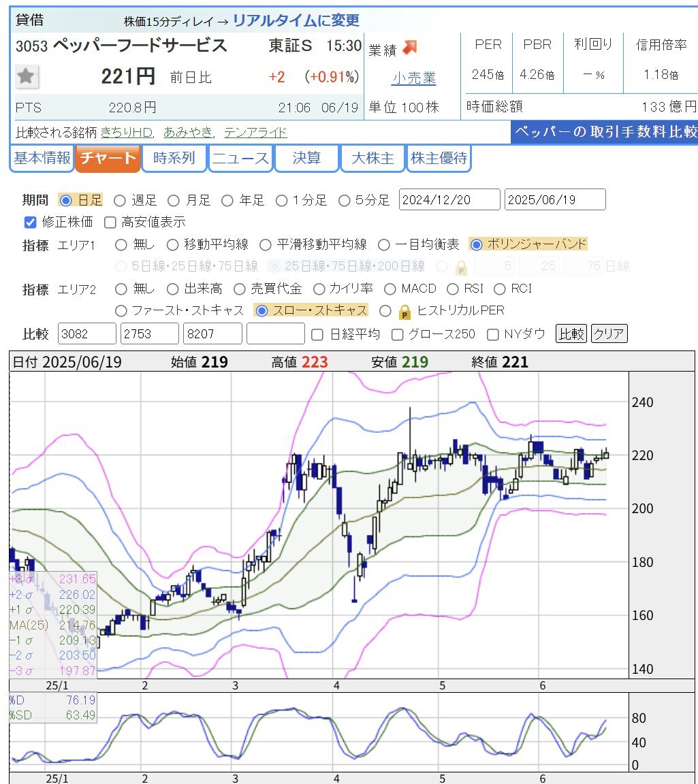Screen dimensions: 698x784
Task: Click the リアルタイムに変更 link
Action: [296, 20]
